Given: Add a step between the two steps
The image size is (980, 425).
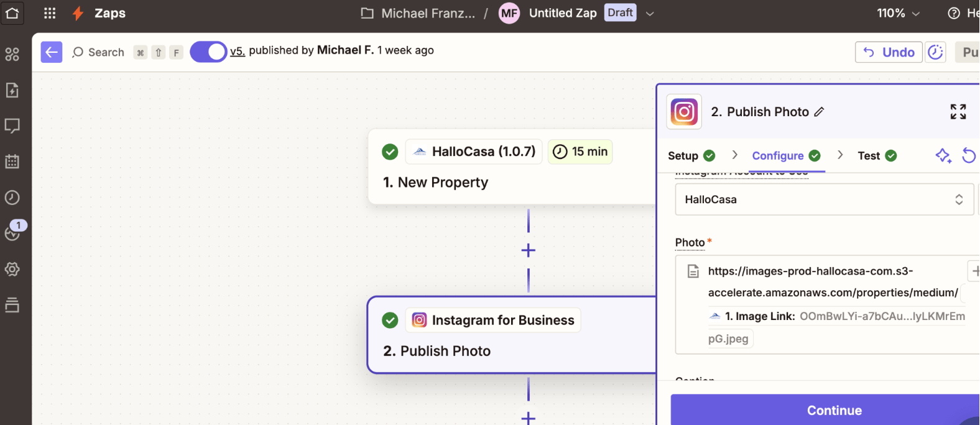Looking at the screenshot, I should pyautogui.click(x=529, y=250).
